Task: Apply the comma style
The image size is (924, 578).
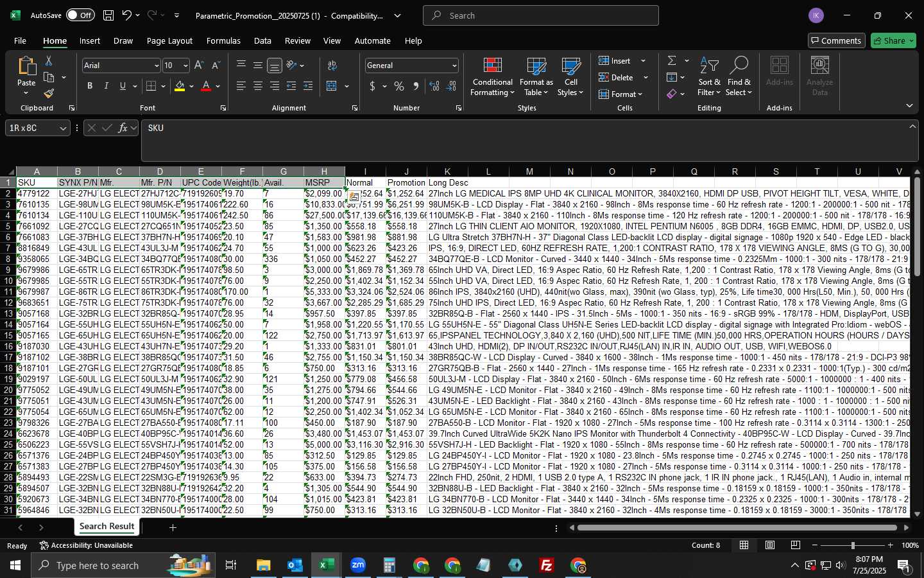Action: pyautogui.click(x=416, y=86)
